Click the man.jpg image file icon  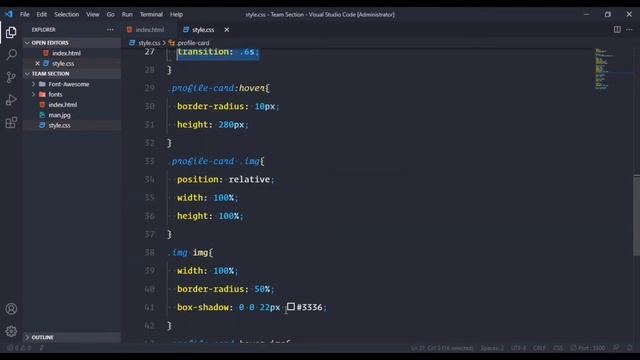coord(42,115)
